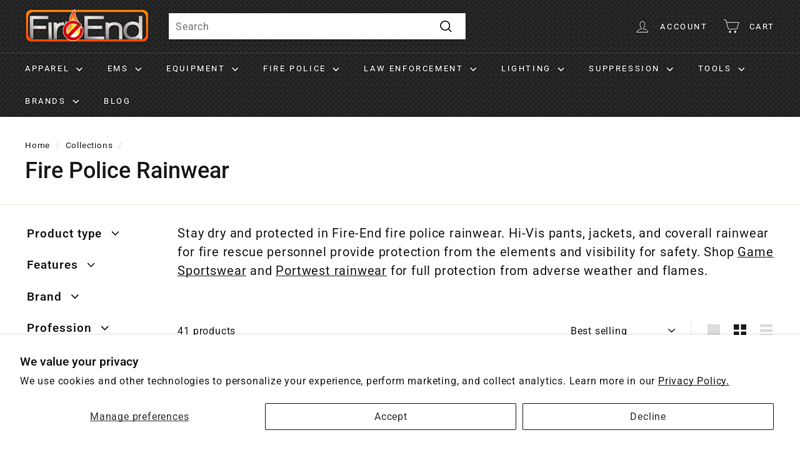800x450 pixels.
Task: Open the Best selling sort dropdown
Action: (x=623, y=331)
